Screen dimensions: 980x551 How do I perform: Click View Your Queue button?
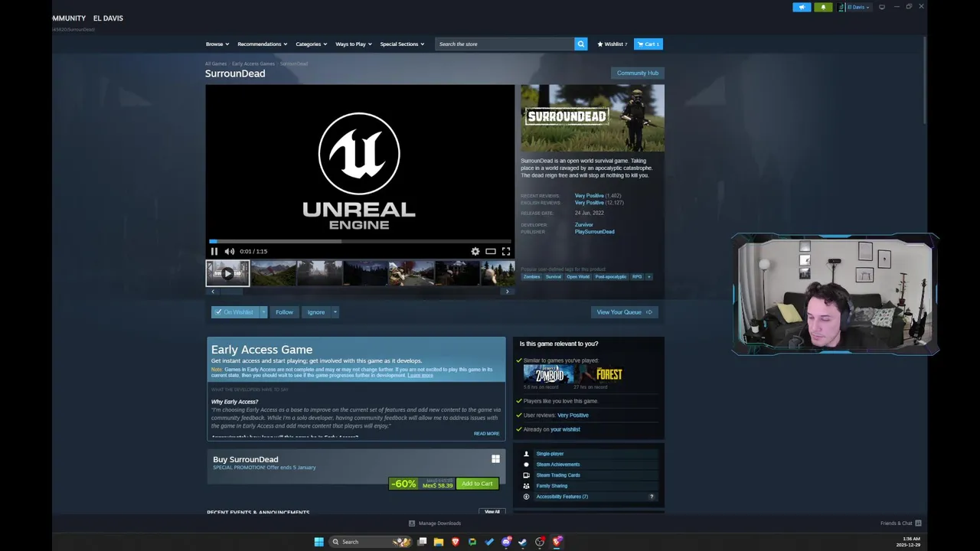point(625,312)
